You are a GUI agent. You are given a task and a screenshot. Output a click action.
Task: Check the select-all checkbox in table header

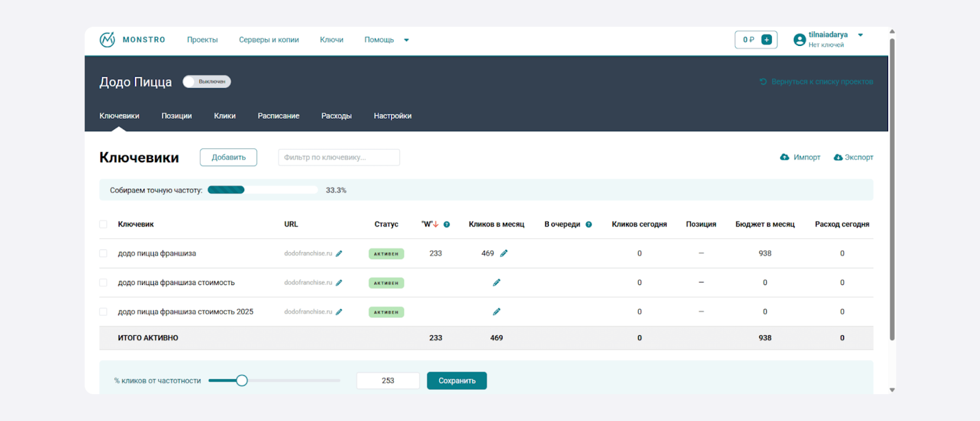click(x=104, y=224)
